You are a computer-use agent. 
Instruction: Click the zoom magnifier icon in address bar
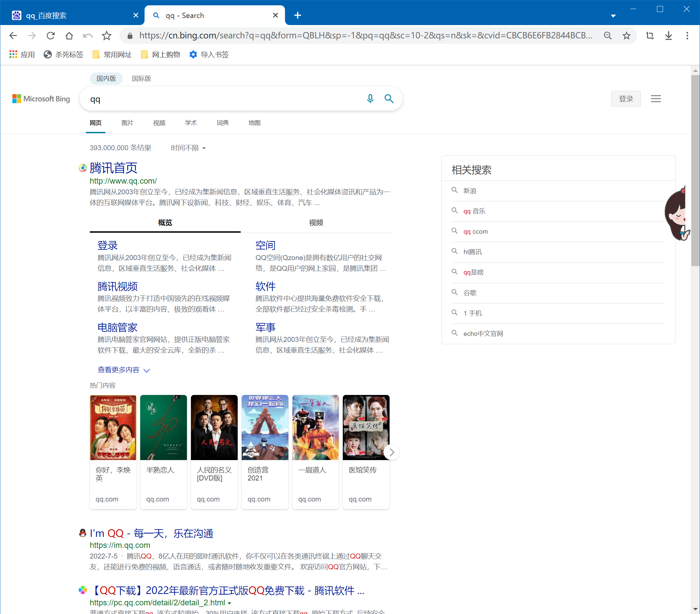point(608,35)
